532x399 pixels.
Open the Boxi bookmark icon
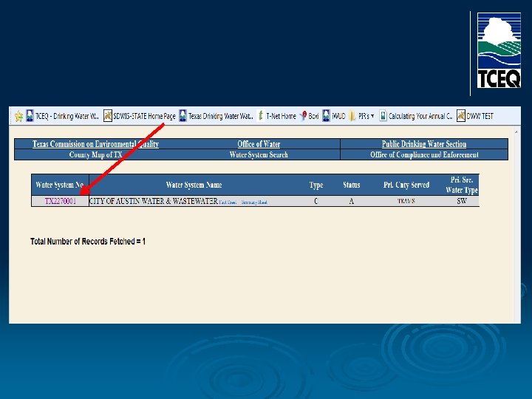(x=304, y=116)
